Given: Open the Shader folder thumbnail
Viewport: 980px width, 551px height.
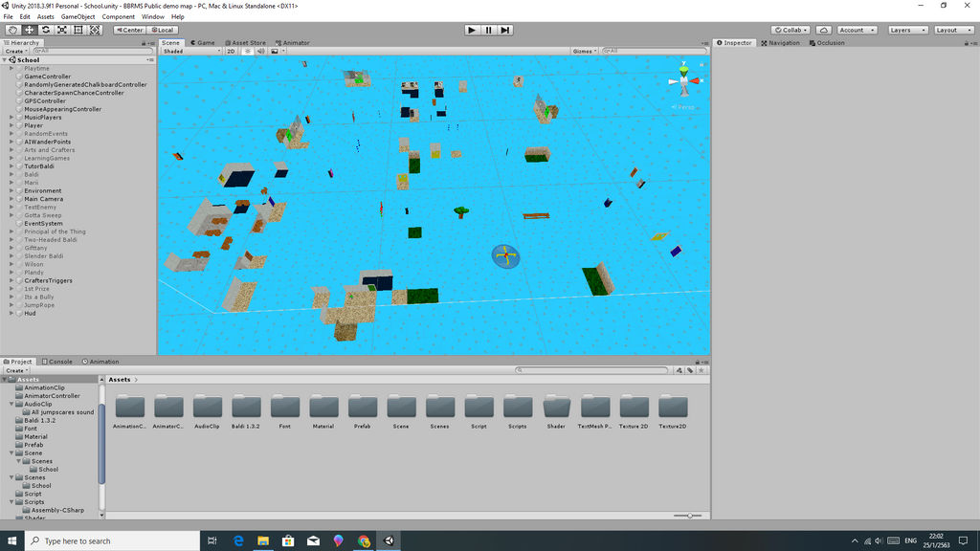Looking at the screenshot, I should 556,407.
